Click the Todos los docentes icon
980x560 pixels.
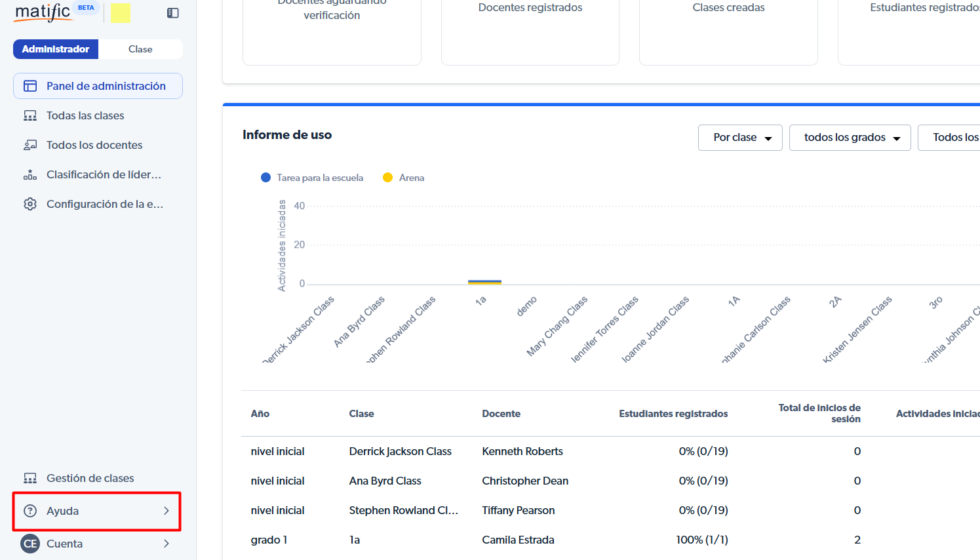click(30, 145)
